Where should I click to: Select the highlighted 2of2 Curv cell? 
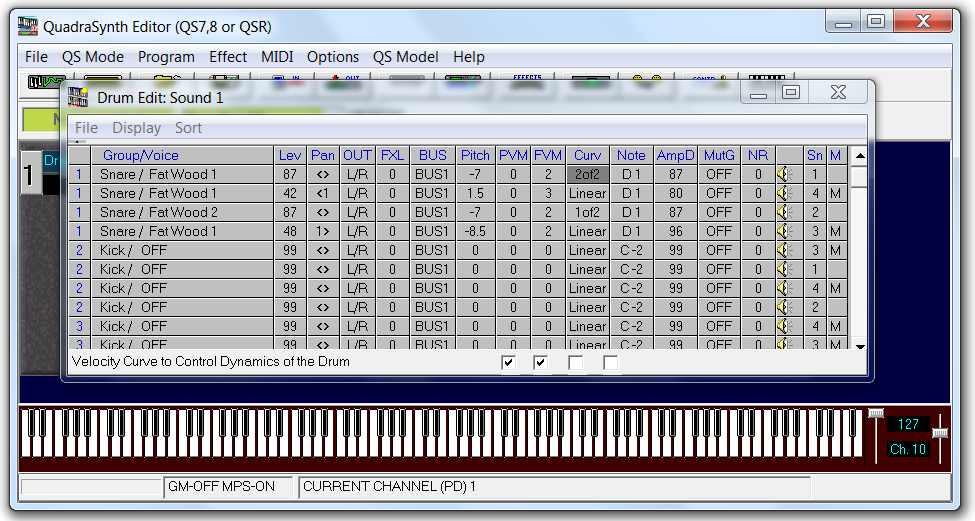click(588, 175)
